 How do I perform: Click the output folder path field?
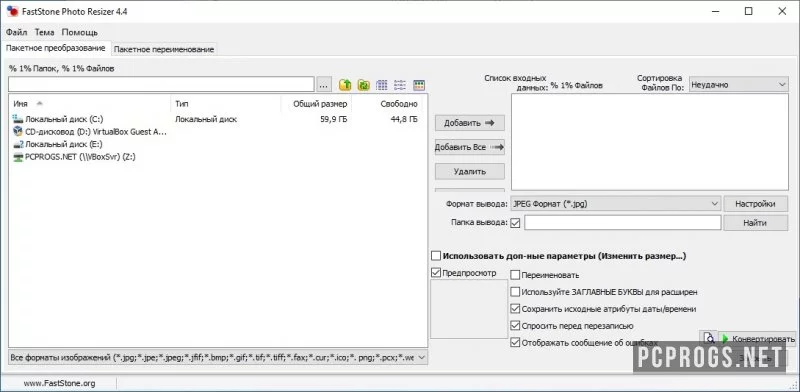(x=622, y=223)
